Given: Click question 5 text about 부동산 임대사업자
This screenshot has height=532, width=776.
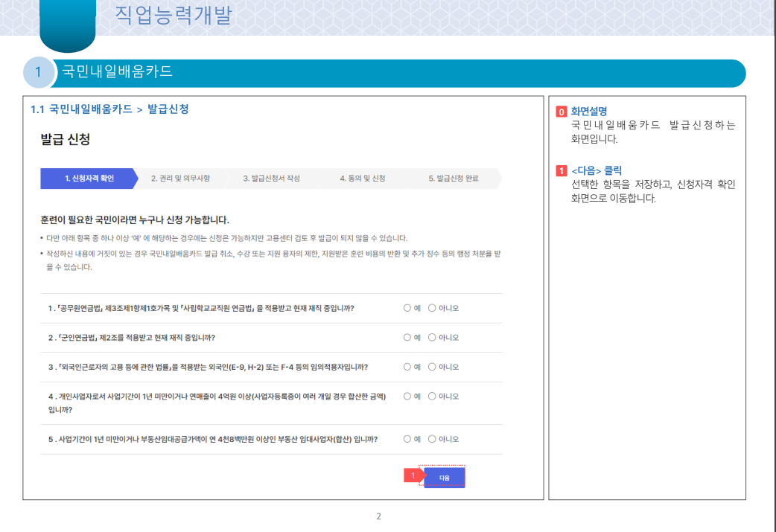Looking at the screenshot, I should 213,439.
